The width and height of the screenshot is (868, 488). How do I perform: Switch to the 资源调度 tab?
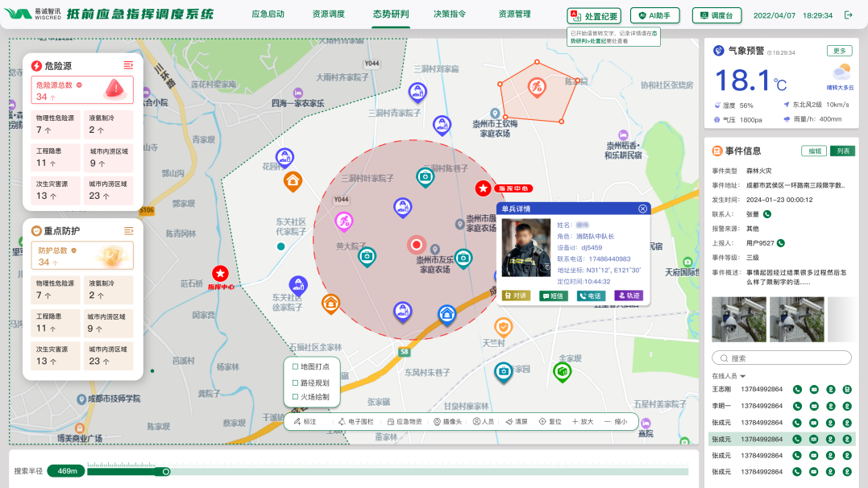click(328, 14)
